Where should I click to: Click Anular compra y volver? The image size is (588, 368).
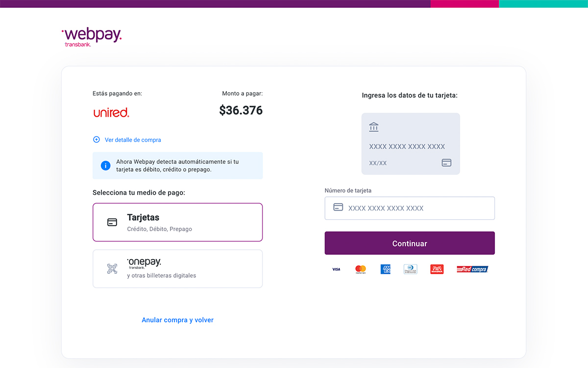(x=177, y=319)
